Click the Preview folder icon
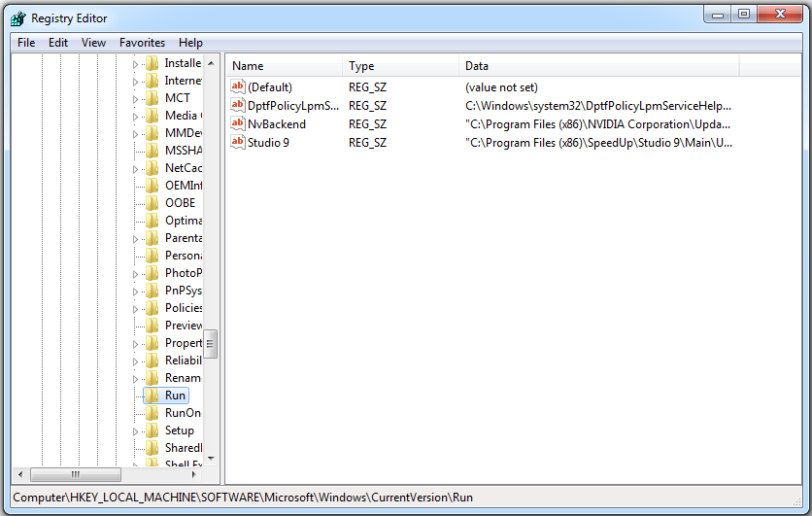Image resolution: width=812 pixels, height=516 pixels. (152, 326)
